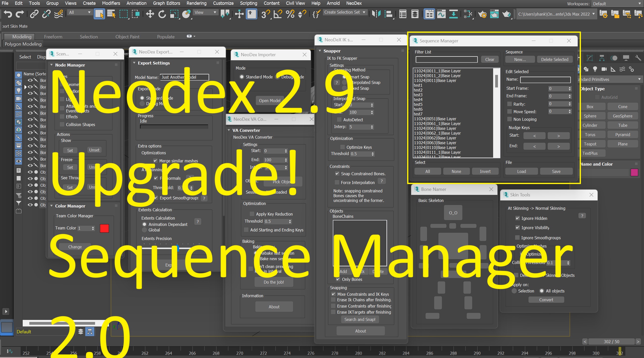Open the Graph Editors menu
644x358 pixels.
[x=166, y=3]
